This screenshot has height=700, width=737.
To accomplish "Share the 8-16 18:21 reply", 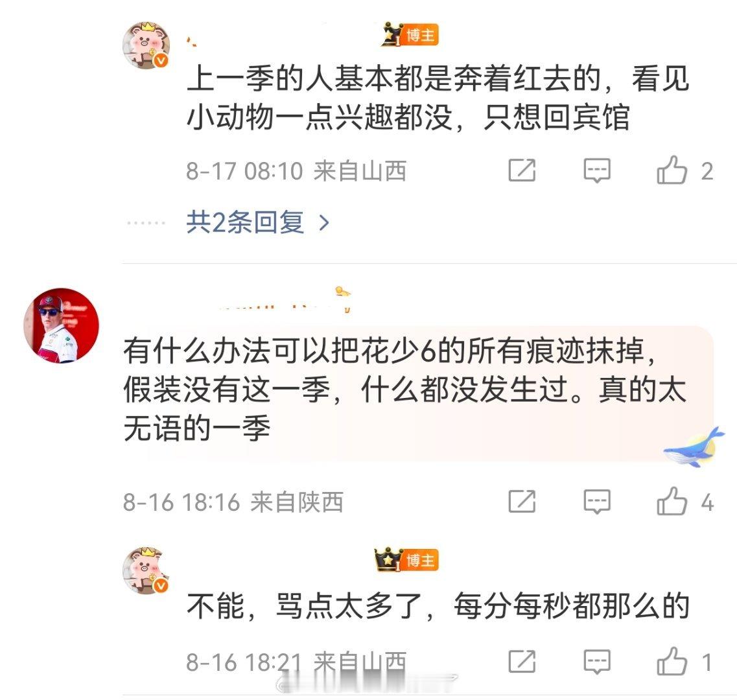I will pos(522,662).
